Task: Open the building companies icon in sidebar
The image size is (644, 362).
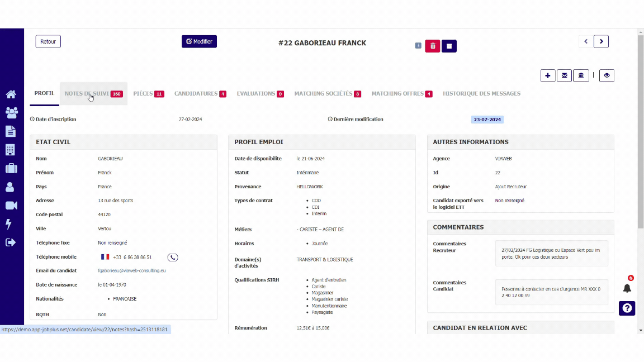Action: (11, 150)
